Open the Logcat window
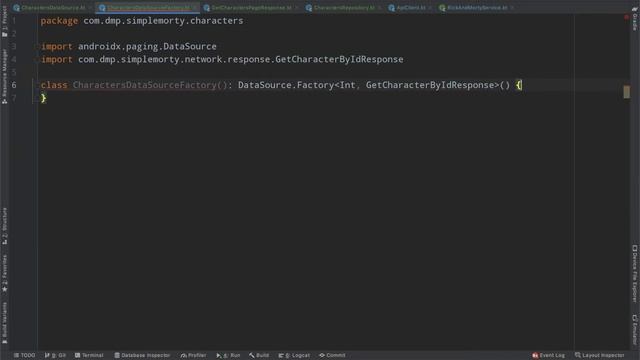The height and width of the screenshot is (360, 640). [294, 355]
